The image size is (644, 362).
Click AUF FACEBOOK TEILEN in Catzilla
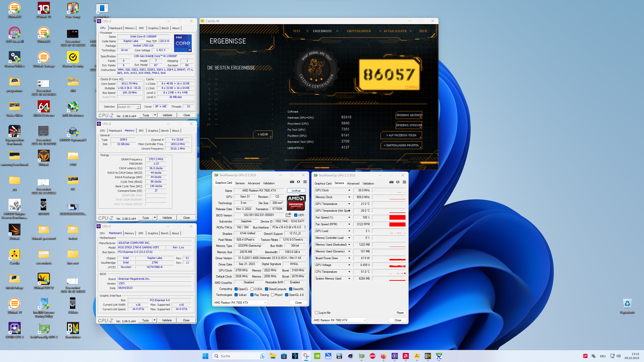coord(401,135)
